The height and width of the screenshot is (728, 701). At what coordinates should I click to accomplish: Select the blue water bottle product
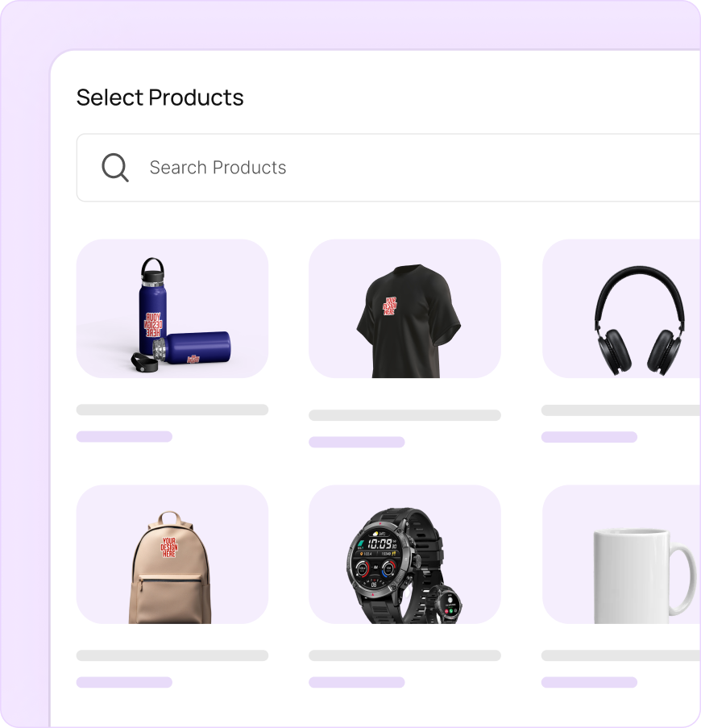pyautogui.click(x=172, y=309)
